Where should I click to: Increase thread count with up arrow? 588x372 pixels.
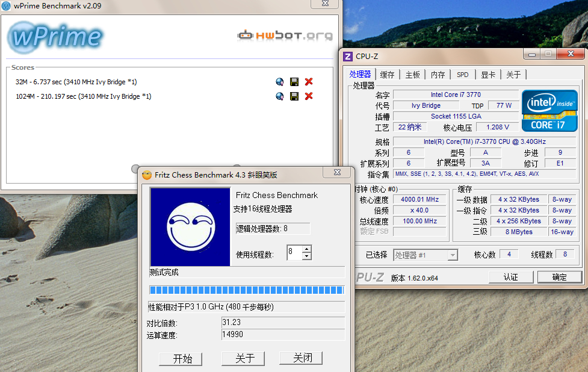[307, 249]
